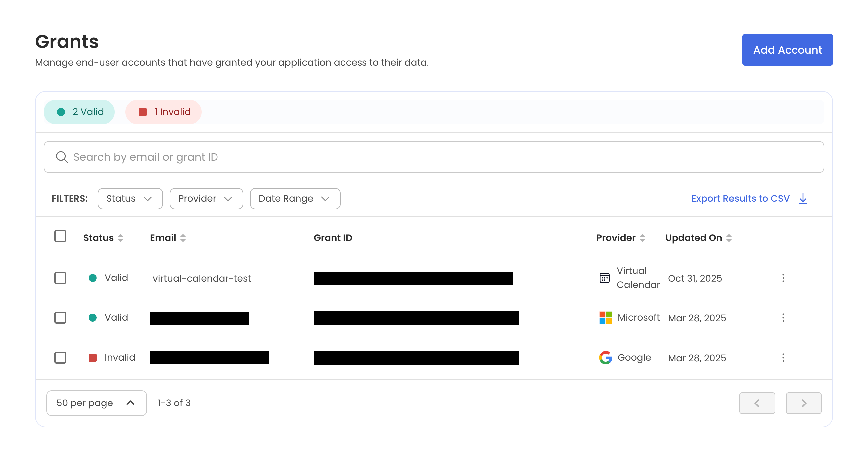
Task: Sort grants by the Provider column arrows
Action: [642, 238]
